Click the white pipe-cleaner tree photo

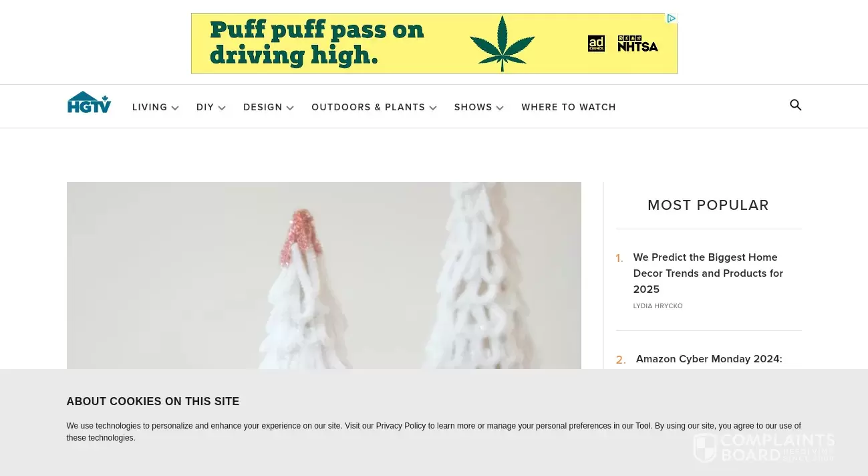[324, 275]
